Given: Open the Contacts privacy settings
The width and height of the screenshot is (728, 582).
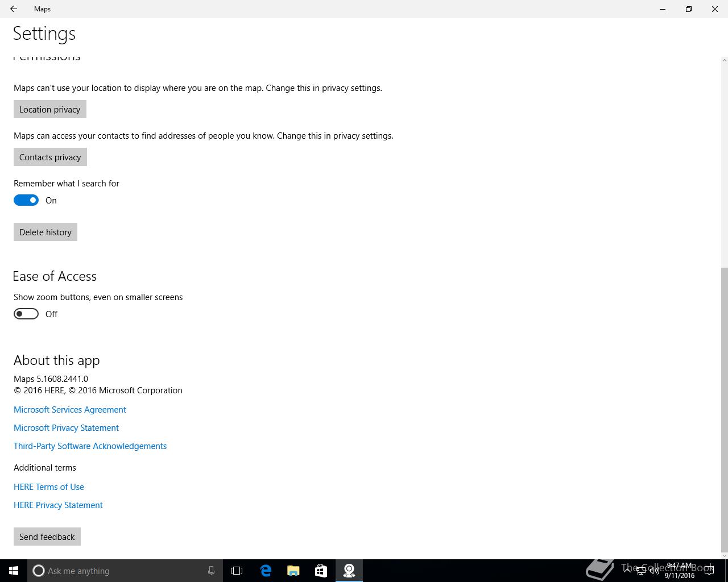Looking at the screenshot, I should pyautogui.click(x=50, y=157).
